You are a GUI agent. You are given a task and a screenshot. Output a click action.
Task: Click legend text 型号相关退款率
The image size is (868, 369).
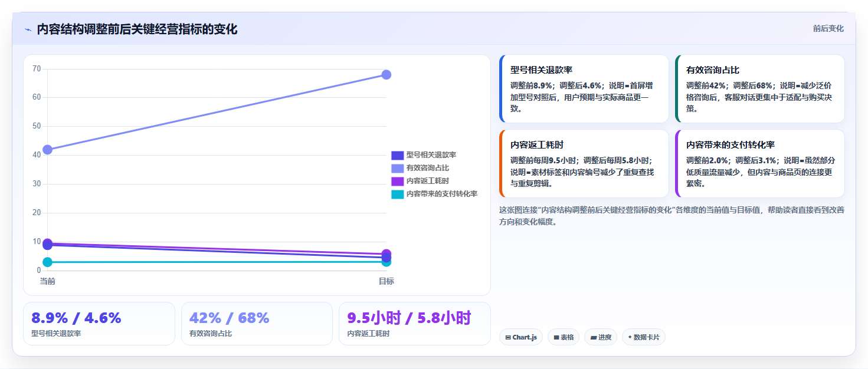coord(431,155)
